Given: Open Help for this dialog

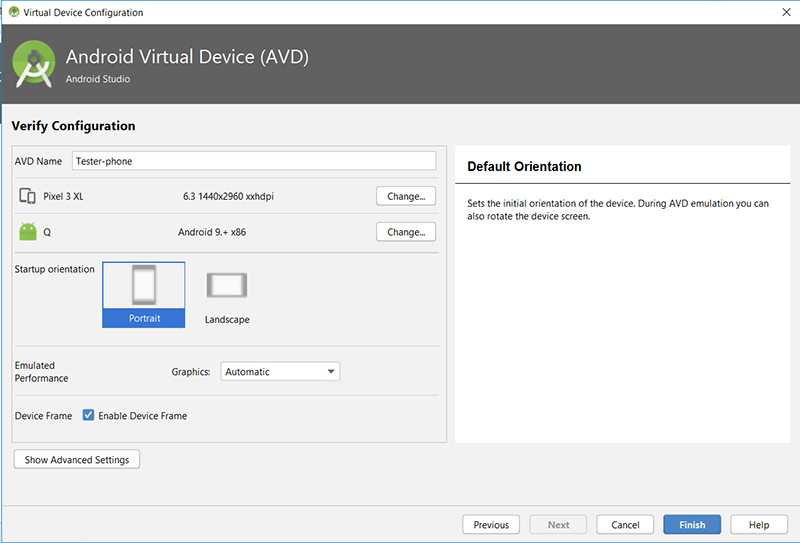Looking at the screenshot, I should [x=759, y=525].
